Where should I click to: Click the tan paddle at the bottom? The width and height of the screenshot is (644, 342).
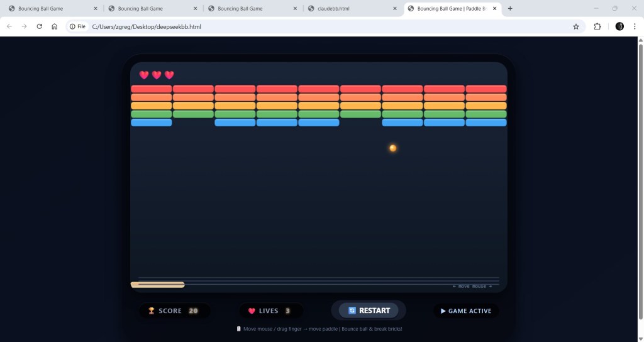[x=157, y=285]
